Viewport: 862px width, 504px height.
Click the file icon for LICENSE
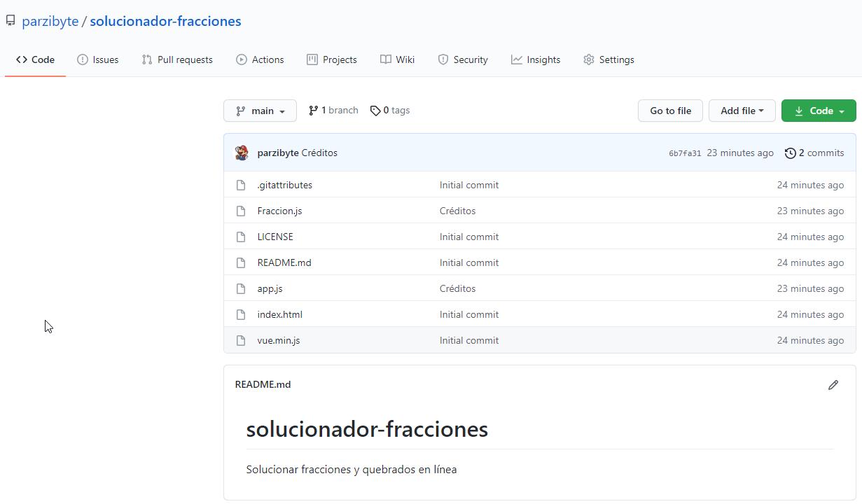tap(241, 237)
